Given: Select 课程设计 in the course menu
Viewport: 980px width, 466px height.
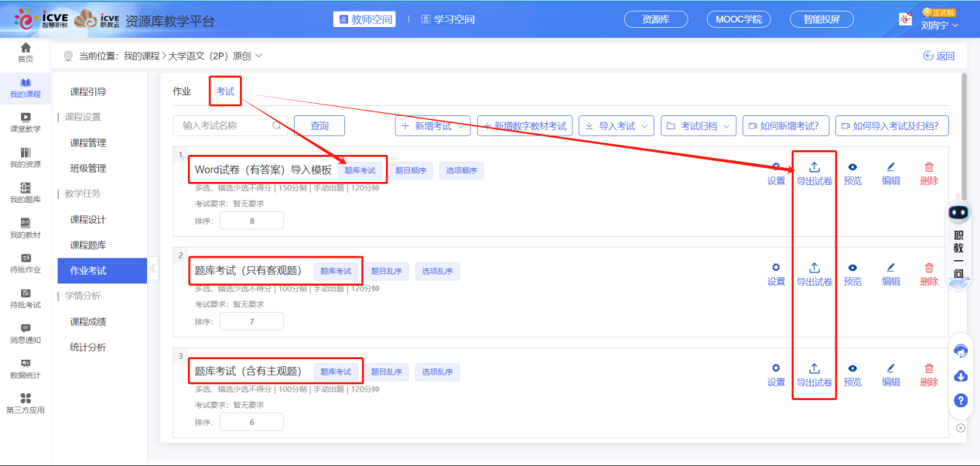Looking at the screenshot, I should (88, 220).
